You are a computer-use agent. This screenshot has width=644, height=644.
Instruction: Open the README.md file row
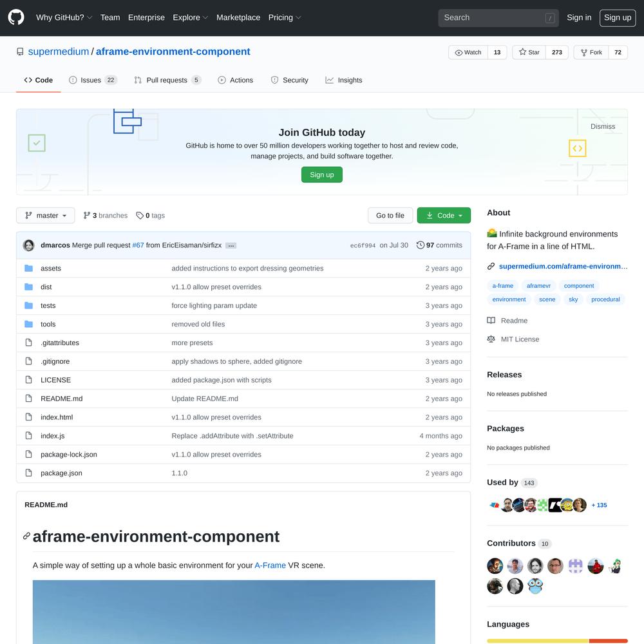coord(243,399)
